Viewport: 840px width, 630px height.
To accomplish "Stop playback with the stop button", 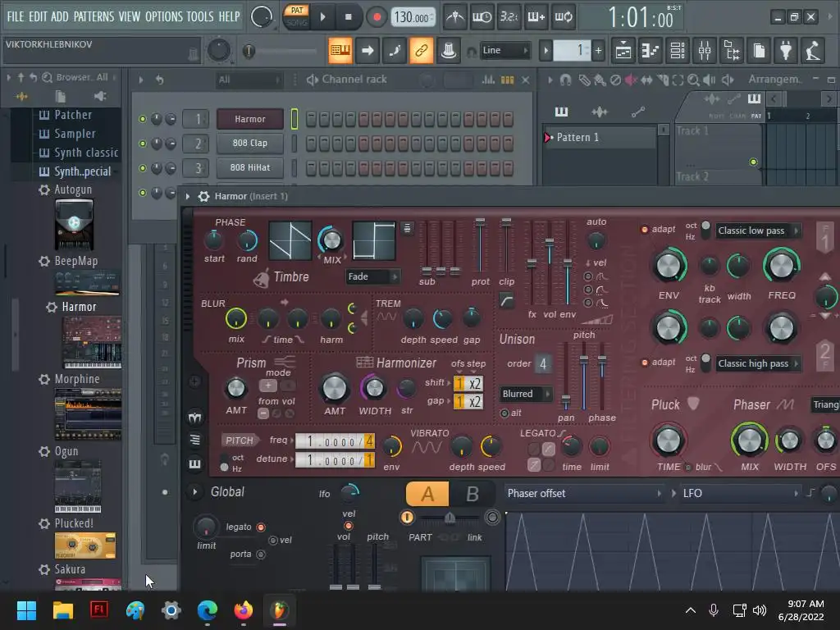I will pyautogui.click(x=348, y=17).
